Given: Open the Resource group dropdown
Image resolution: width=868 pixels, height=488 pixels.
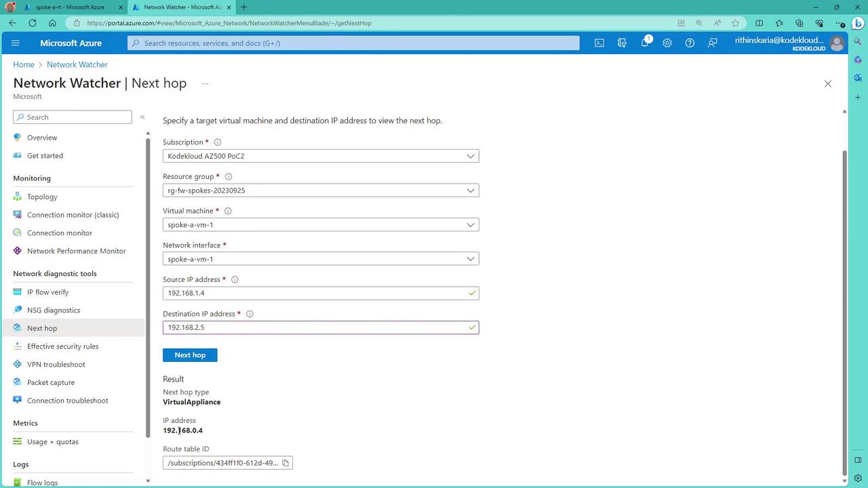Looking at the screenshot, I should pyautogui.click(x=321, y=190).
